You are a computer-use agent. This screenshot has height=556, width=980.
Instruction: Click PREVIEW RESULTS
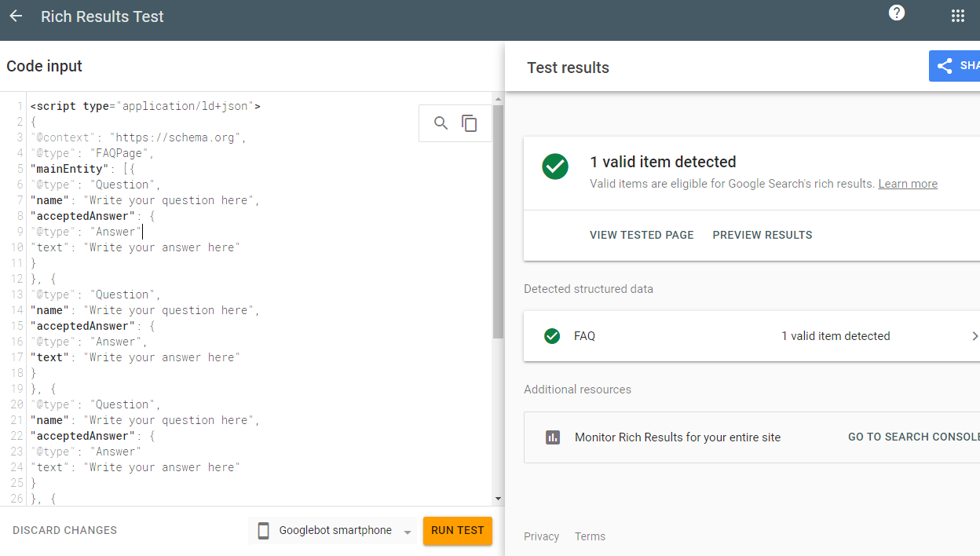click(x=762, y=234)
